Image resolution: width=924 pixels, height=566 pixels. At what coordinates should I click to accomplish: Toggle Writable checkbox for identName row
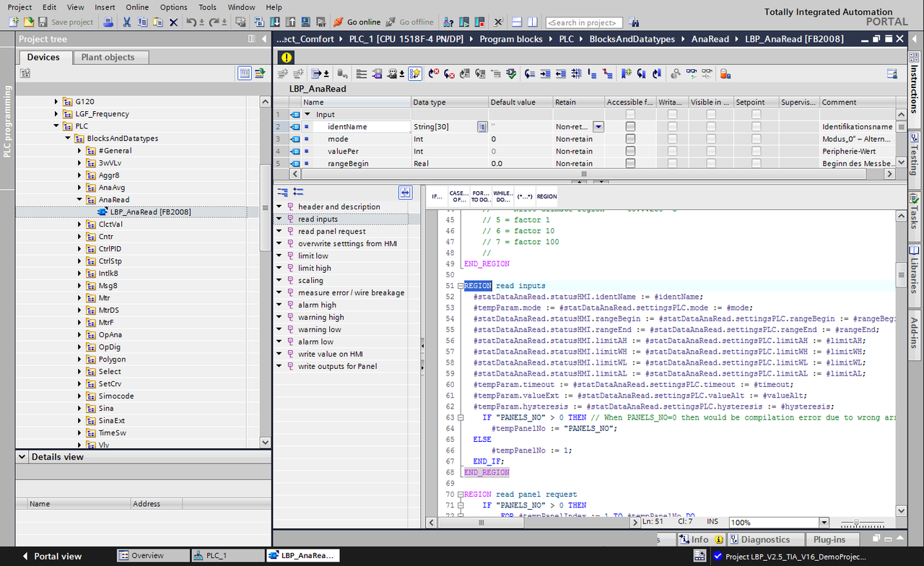[672, 127]
